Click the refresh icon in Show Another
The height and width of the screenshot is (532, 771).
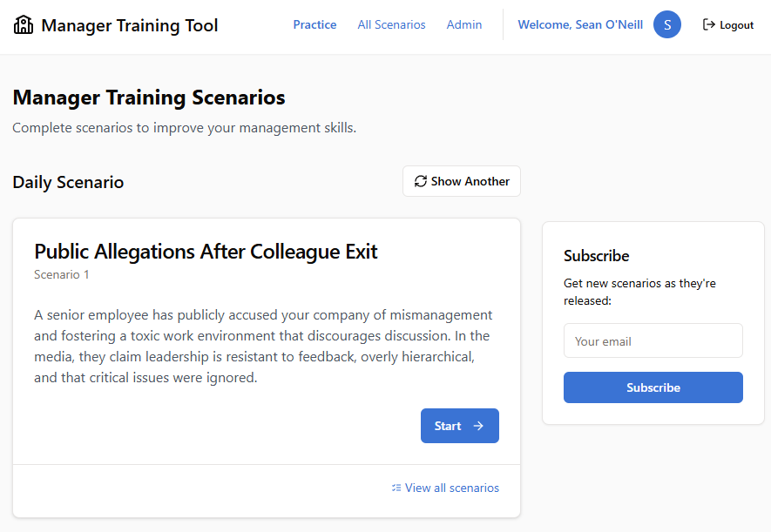421,181
